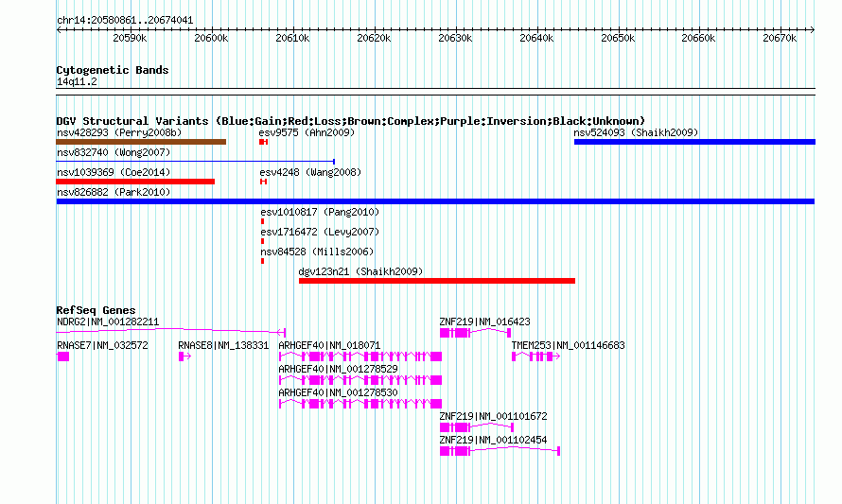
Task: Click the 20590k ruler tick label
Action: coord(130,38)
